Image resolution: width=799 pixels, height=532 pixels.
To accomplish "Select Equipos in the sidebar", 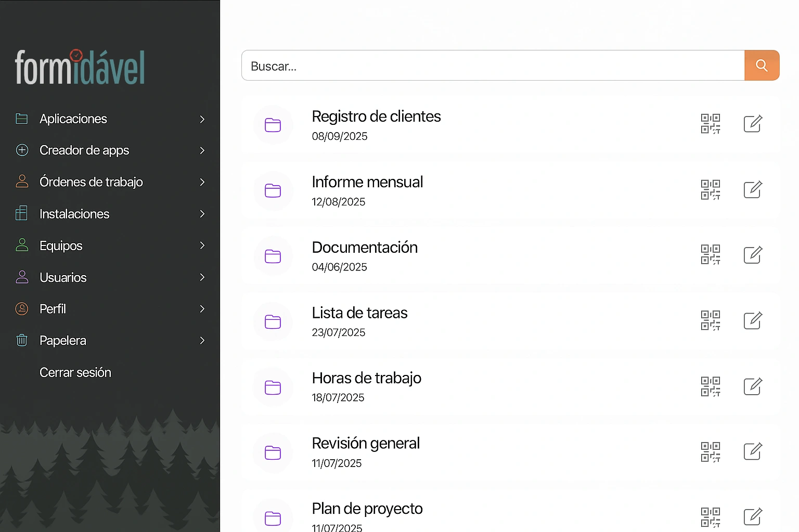I will tap(110, 245).
